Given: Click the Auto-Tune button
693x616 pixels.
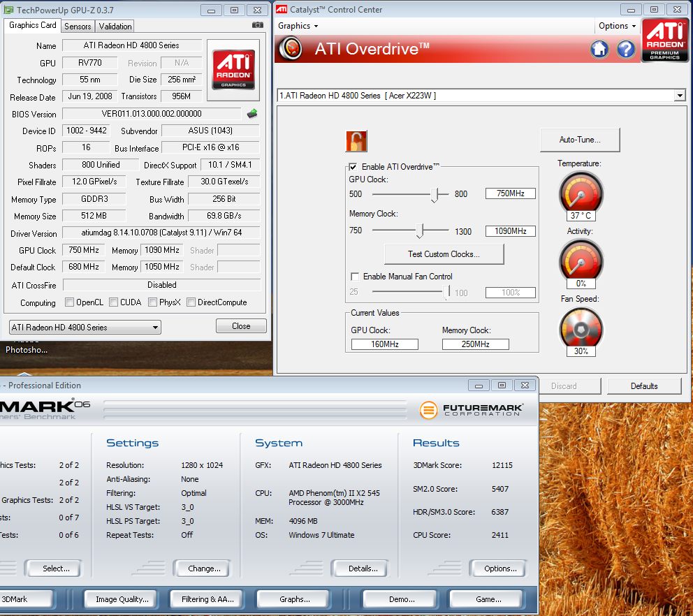Looking at the screenshot, I should 580,140.
